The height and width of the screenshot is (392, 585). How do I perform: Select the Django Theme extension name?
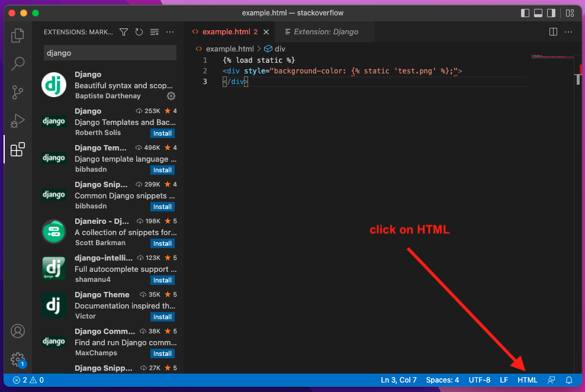102,295
